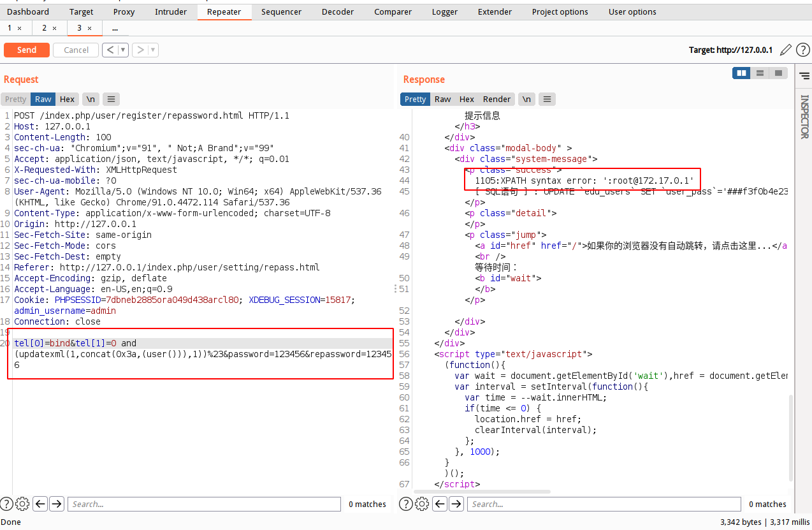Switch Response view to Render

[x=497, y=99]
